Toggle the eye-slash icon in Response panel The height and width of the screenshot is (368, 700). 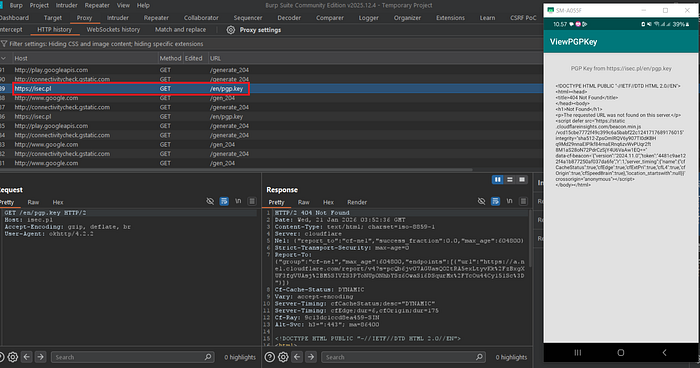click(481, 201)
